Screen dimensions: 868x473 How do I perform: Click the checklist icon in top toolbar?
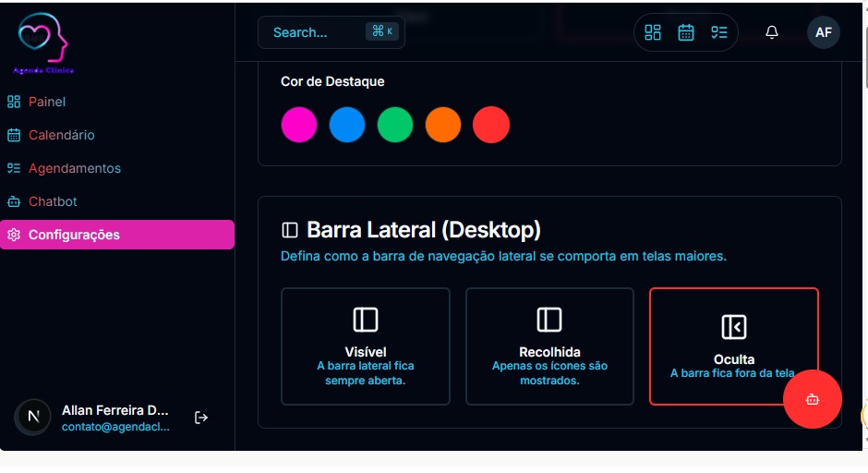(719, 32)
